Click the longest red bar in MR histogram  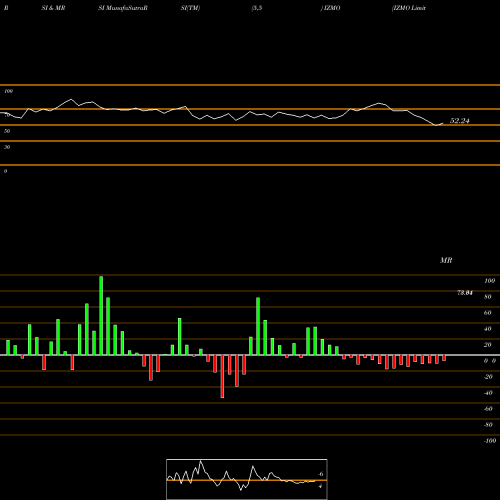tap(222, 376)
